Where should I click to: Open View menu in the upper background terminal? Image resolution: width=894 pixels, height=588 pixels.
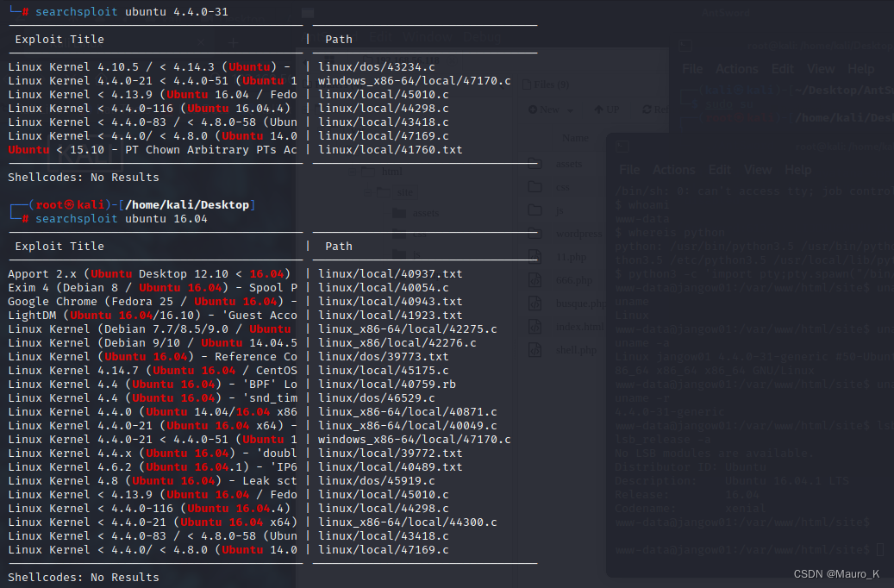click(821, 69)
